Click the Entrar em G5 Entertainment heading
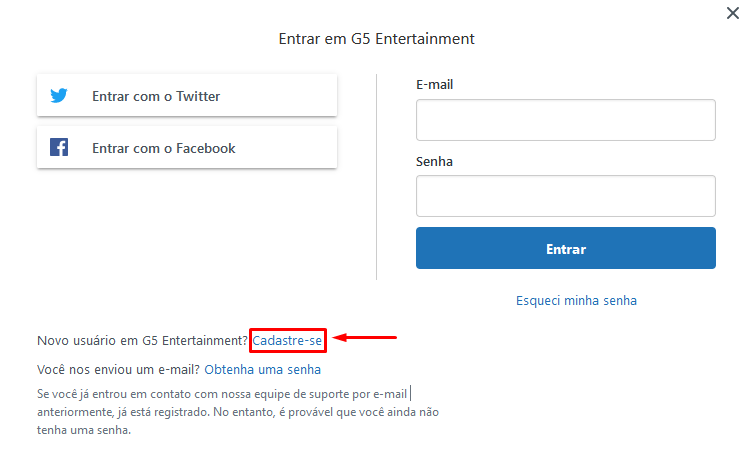The height and width of the screenshot is (455, 751). 376,39
